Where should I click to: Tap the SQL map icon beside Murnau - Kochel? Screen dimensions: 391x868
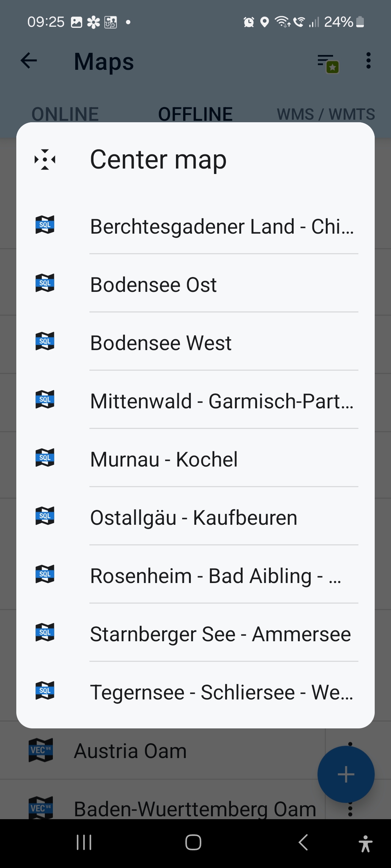click(x=45, y=458)
